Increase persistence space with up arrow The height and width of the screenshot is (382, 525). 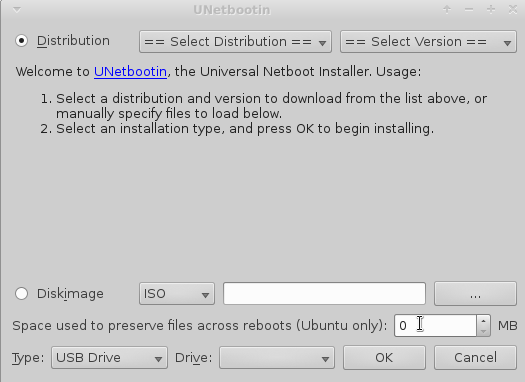[x=483, y=320]
